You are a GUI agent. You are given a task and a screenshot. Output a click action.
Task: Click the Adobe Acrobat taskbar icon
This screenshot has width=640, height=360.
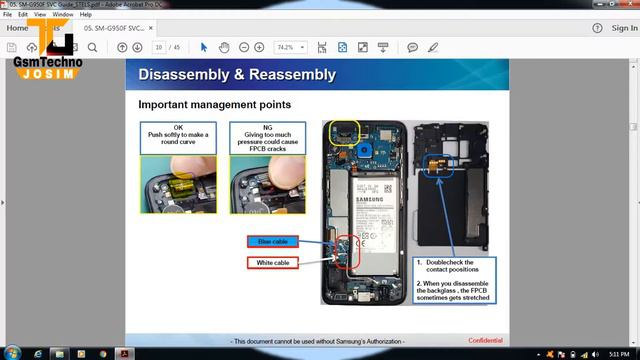tap(124, 354)
